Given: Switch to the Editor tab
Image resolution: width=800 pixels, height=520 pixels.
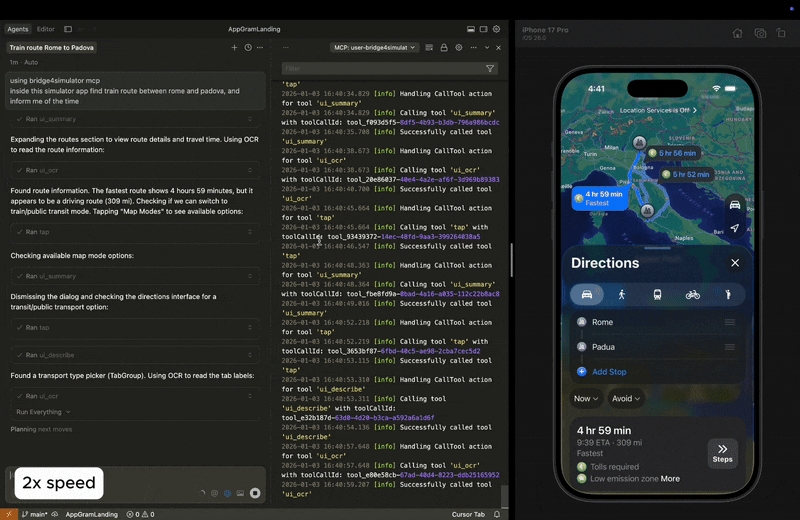Looking at the screenshot, I should 46,29.
